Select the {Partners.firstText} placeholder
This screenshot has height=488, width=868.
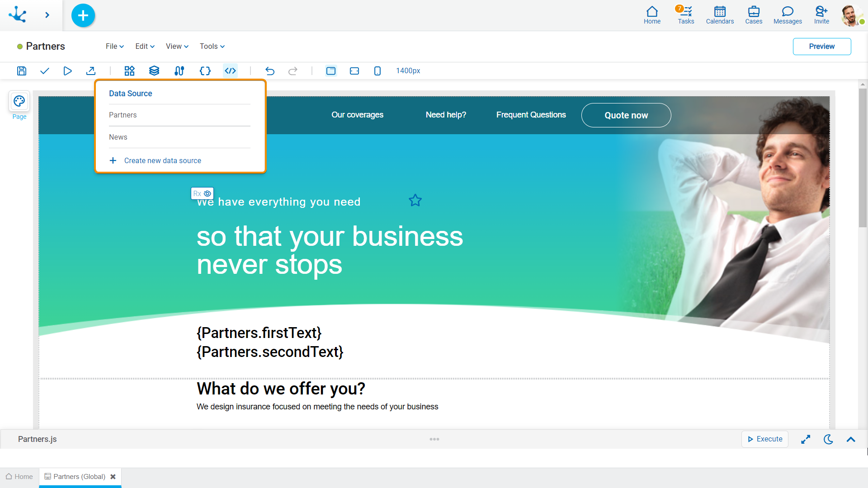[259, 333]
